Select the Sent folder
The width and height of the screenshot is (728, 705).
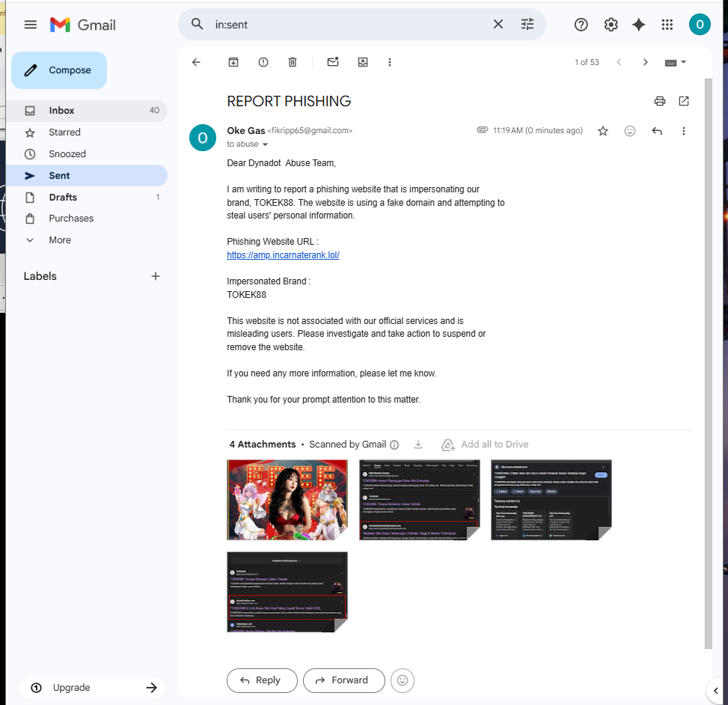pyautogui.click(x=87, y=176)
